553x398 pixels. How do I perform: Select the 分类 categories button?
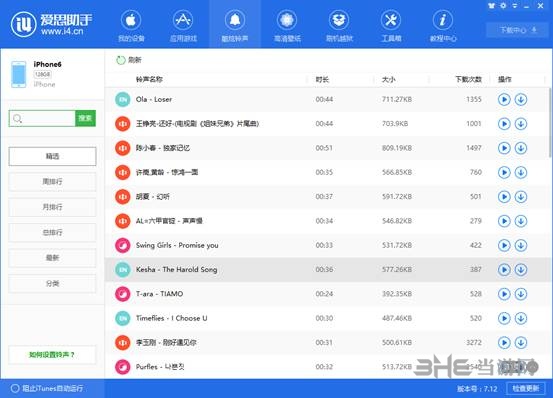52,283
